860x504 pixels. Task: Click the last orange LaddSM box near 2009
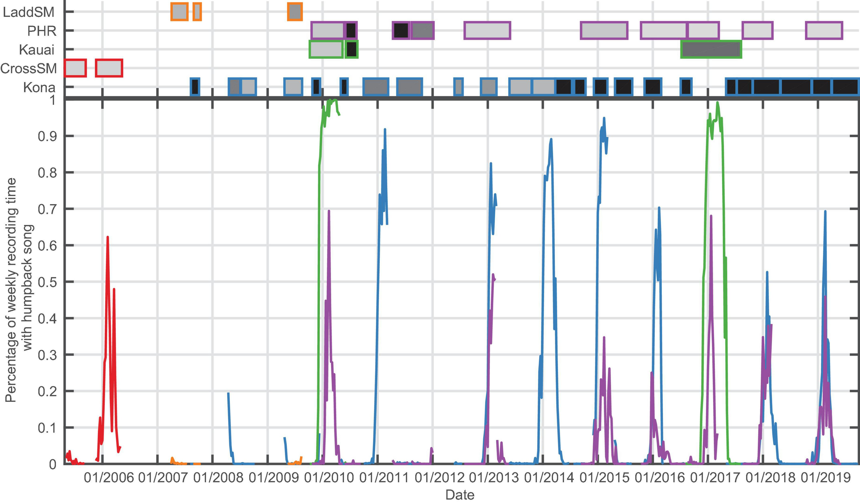coord(295,12)
